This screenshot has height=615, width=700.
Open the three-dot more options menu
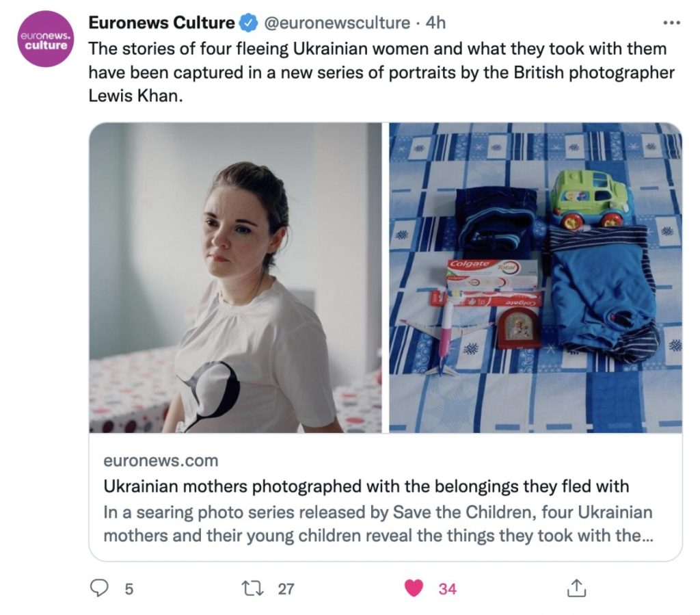(x=671, y=23)
